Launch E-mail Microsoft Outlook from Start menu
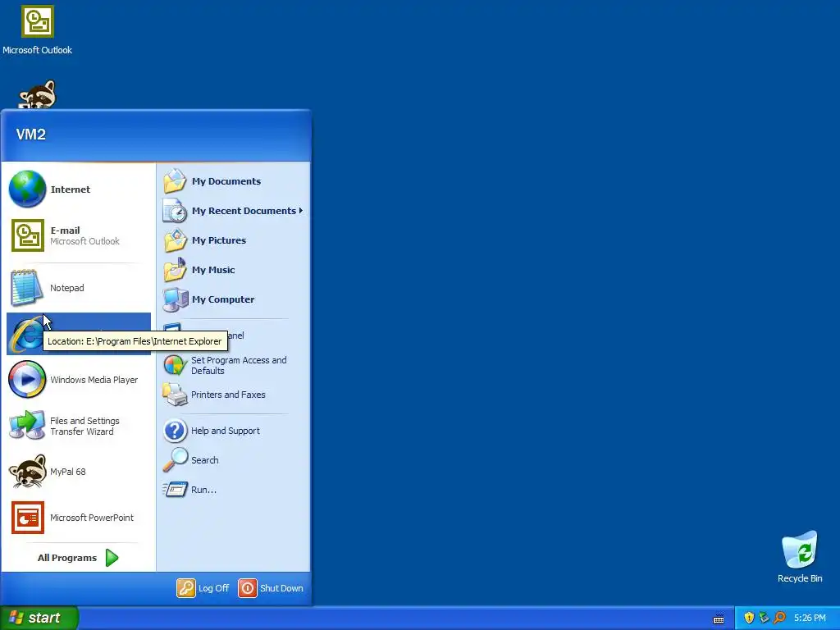840x630 pixels. click(78, 235)
